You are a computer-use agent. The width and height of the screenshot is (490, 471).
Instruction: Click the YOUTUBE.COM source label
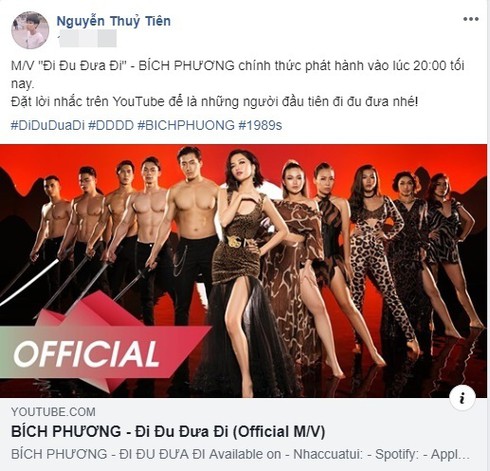(53, 412)
